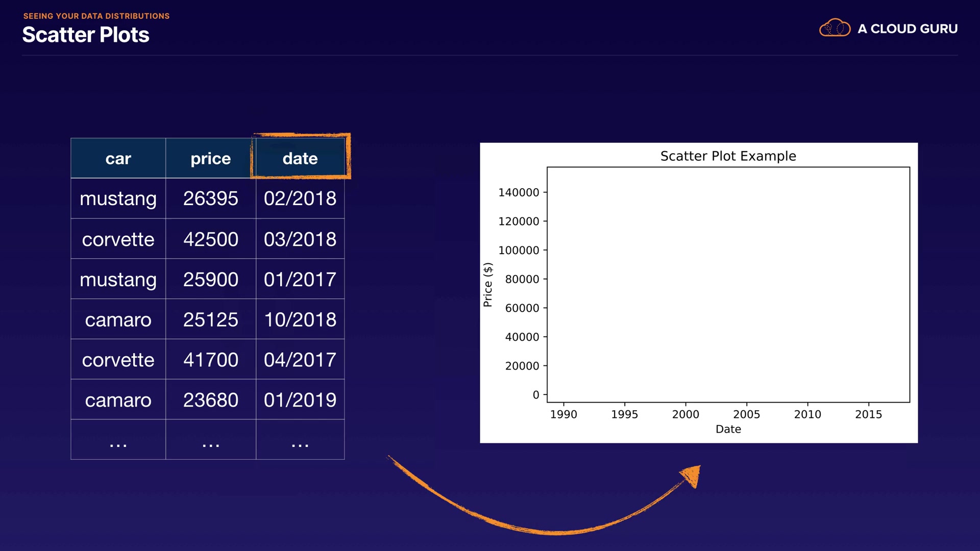
Task: Click the Scatter Plots slide title
Action: point(86,35)
